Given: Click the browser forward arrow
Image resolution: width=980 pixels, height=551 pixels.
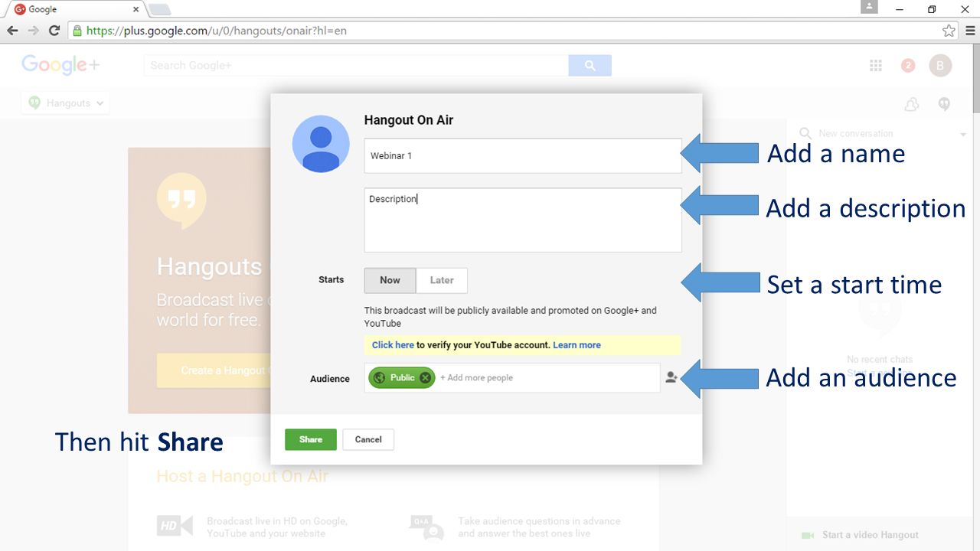Looking at the screenshot, I should point(33,31).
